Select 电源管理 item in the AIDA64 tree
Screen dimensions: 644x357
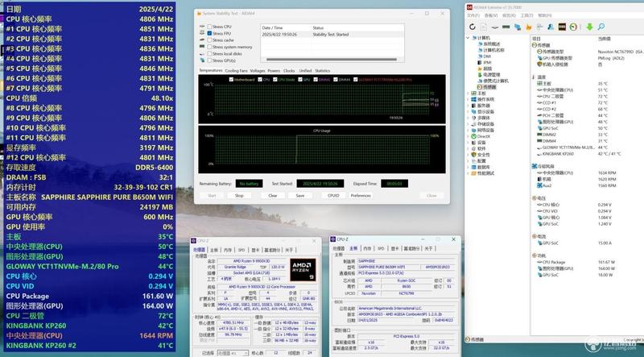pyautogui.click(x=489, y=75)
